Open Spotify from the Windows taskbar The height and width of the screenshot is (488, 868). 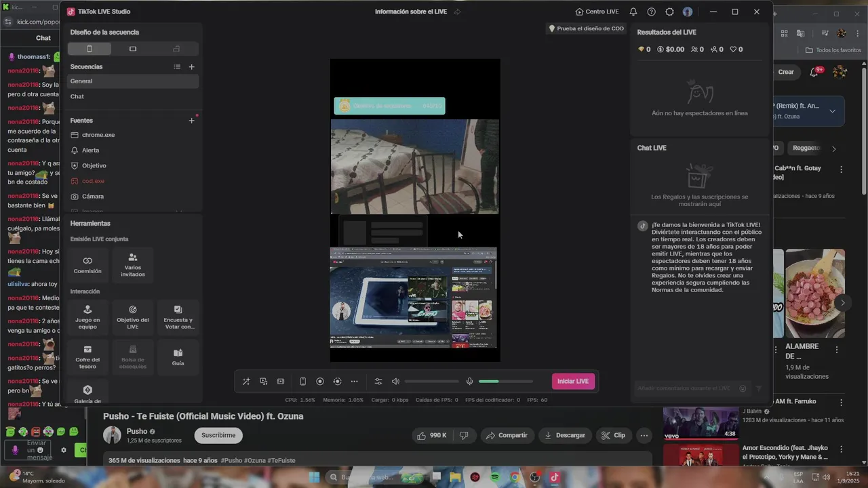pyautogui.click(x=495, y=477)
